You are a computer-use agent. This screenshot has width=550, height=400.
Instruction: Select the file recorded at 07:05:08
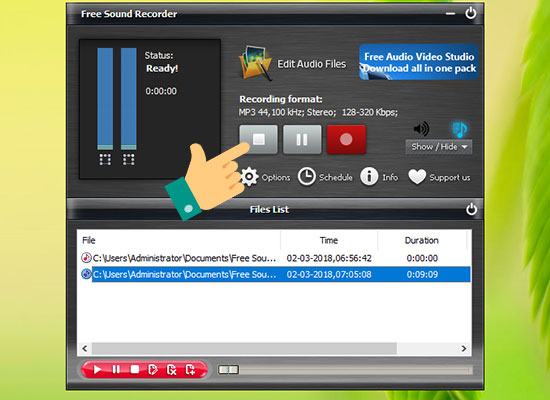274,274
